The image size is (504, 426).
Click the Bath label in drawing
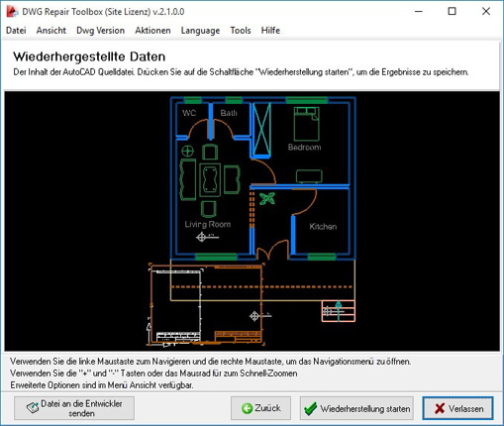229,113
